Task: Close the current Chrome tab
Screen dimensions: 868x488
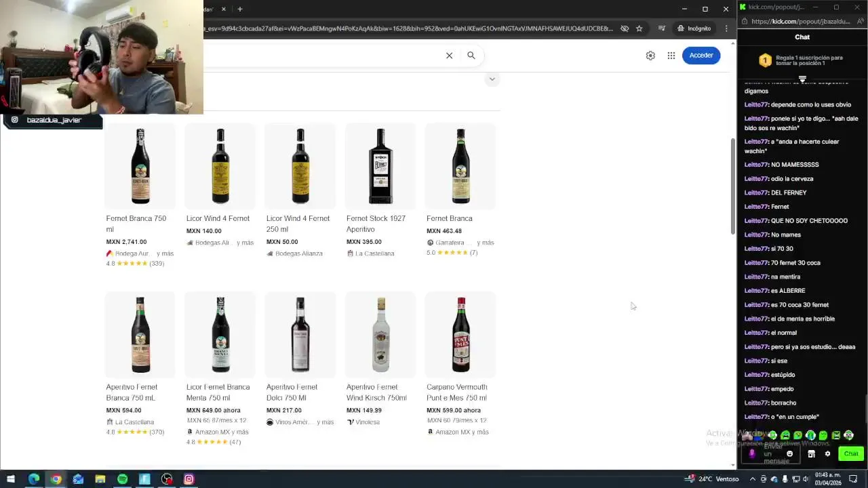Action: [223, 9]
